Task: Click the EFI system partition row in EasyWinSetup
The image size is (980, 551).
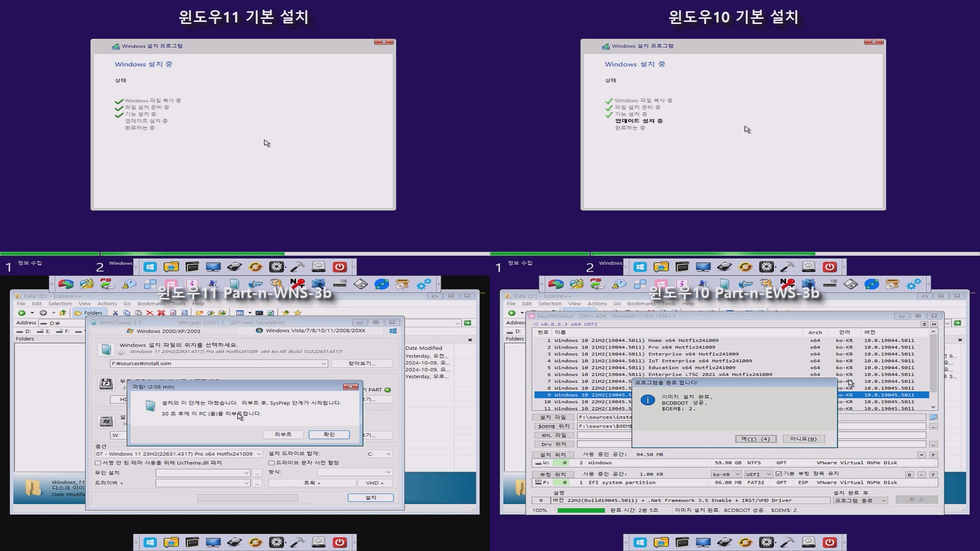Action: (x=735, y=482)
